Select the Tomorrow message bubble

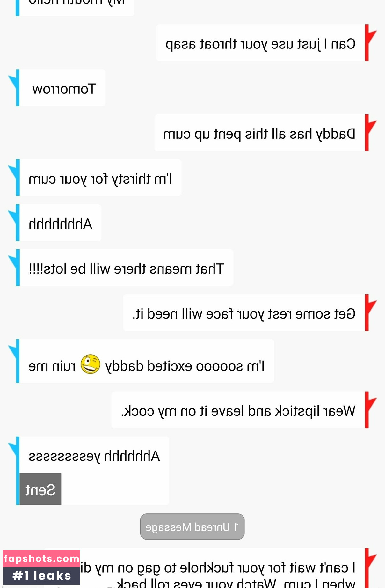(x=62, y=88)
